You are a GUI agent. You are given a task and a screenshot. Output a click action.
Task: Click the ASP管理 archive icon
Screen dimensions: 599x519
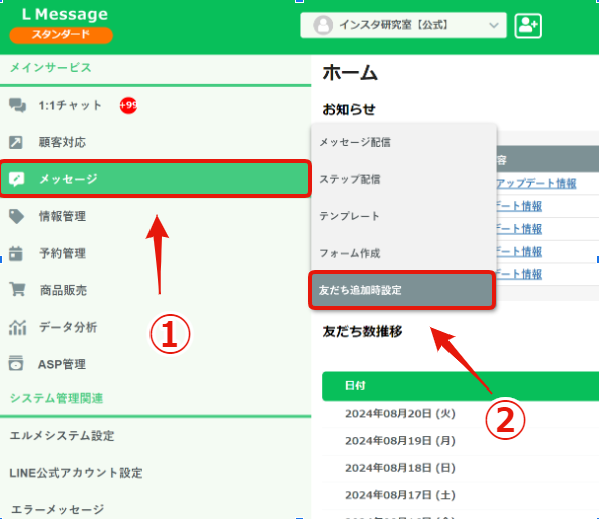[16, 363]
